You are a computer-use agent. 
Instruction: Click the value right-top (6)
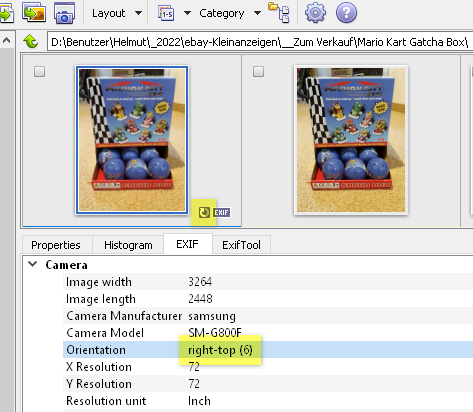click(220, 350)
